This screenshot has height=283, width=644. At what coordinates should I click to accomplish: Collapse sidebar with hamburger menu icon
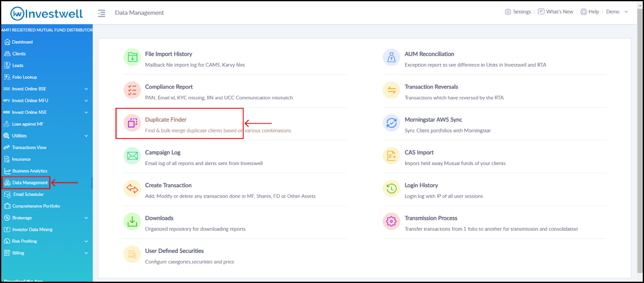pos(101,13)
